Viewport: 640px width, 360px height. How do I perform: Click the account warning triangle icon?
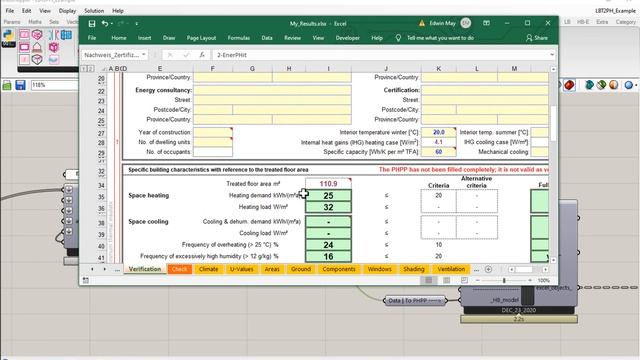click(422, 23)
